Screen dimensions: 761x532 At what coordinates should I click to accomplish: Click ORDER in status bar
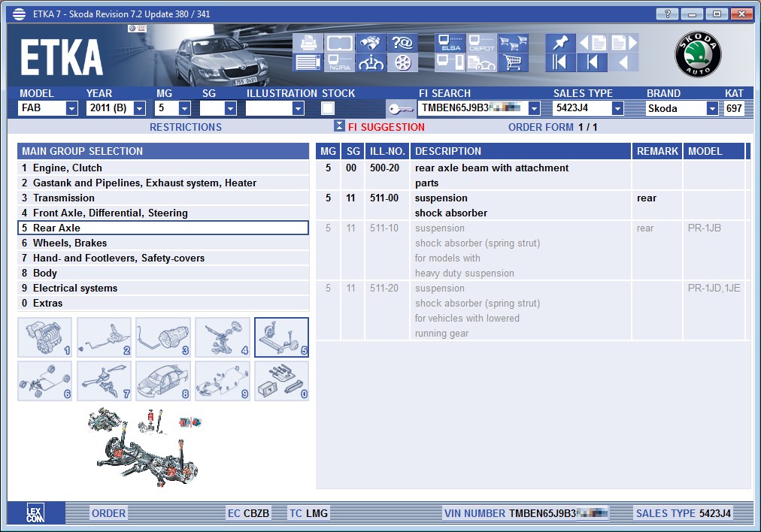point(109,513)
